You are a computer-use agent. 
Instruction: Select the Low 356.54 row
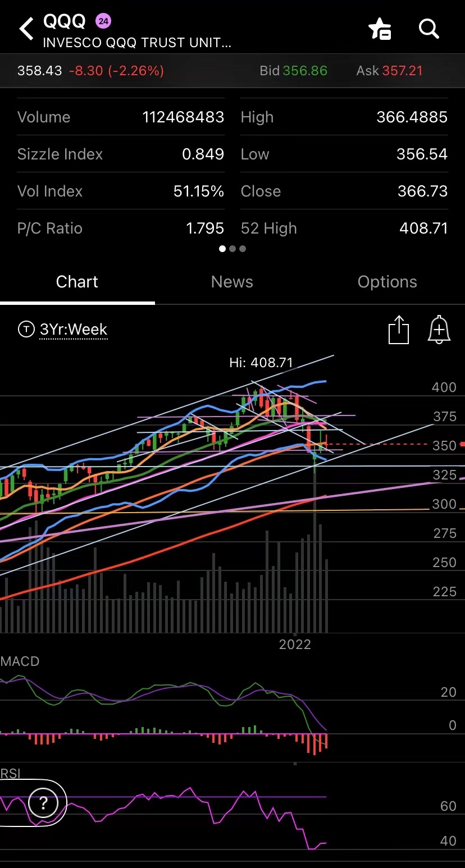pyautogui.click(x=344, y=154)
